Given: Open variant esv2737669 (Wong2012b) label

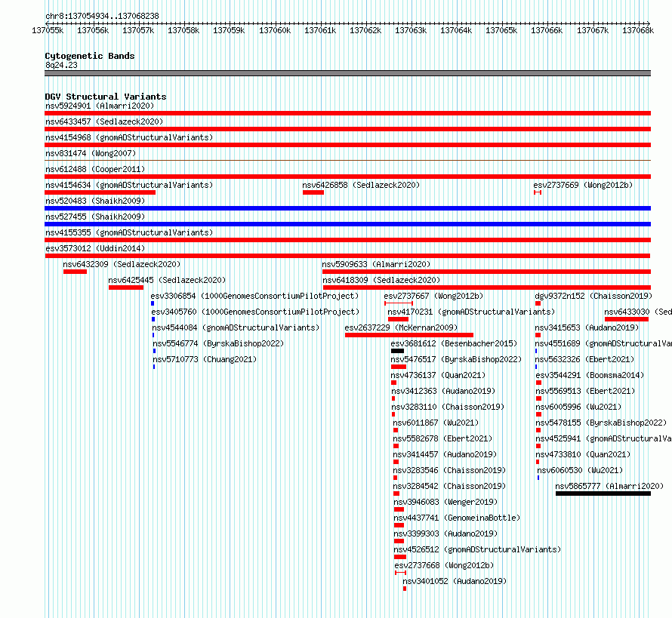Looking at the screenshot, I should 583,185.
